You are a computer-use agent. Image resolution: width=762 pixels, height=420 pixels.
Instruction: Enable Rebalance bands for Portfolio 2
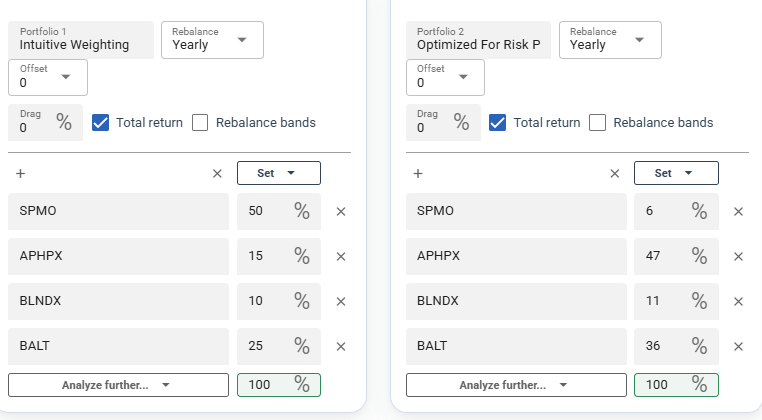(x=597, y=122)
